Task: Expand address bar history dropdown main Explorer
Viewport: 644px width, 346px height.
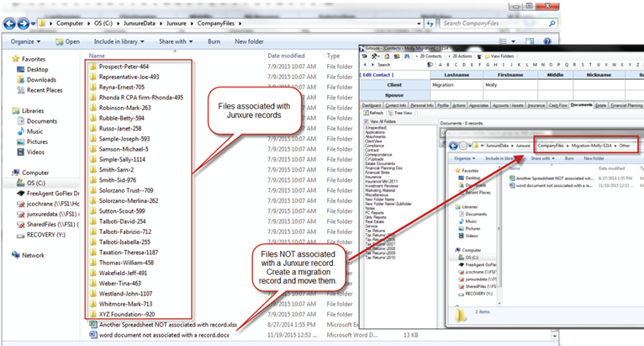Action: click(419, 24)
